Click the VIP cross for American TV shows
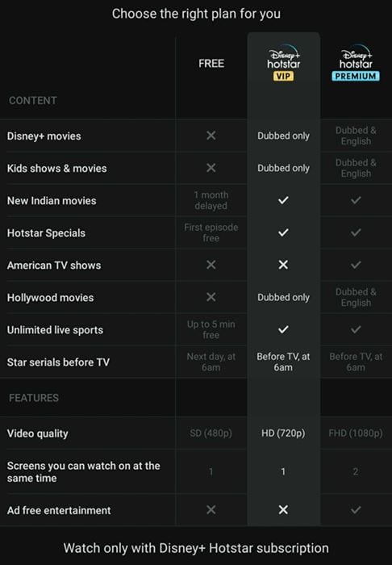Screen dimensions: 392x565 tap(283, 265)
